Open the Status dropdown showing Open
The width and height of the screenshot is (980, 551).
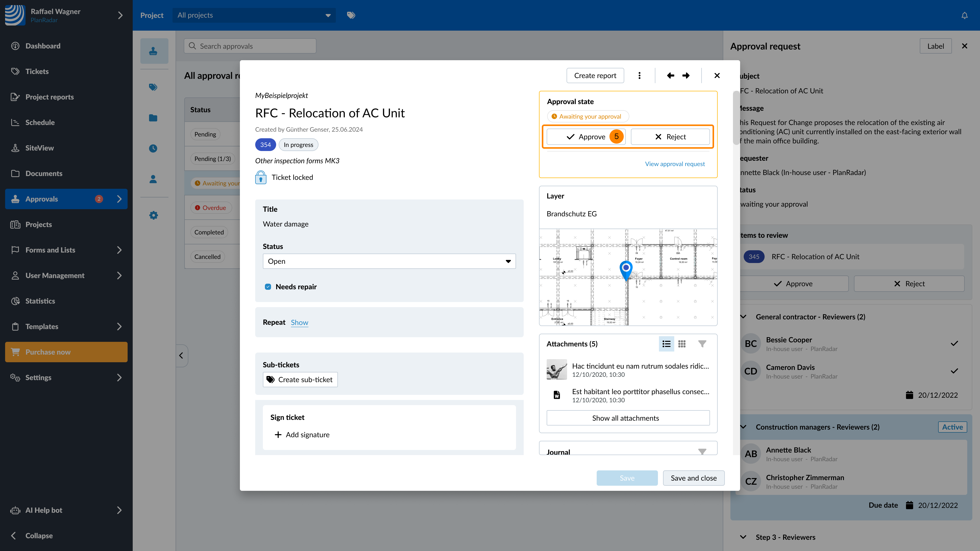coord(389,261)
